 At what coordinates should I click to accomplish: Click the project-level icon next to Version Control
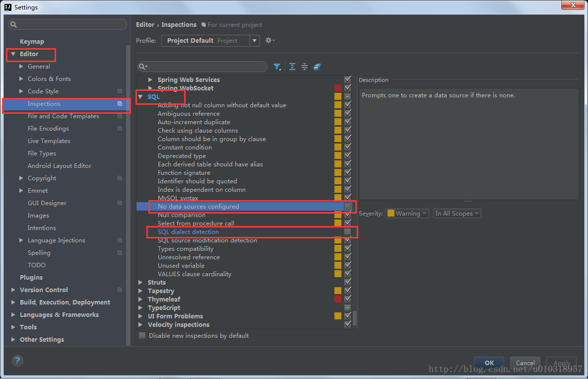click(120, 290)
